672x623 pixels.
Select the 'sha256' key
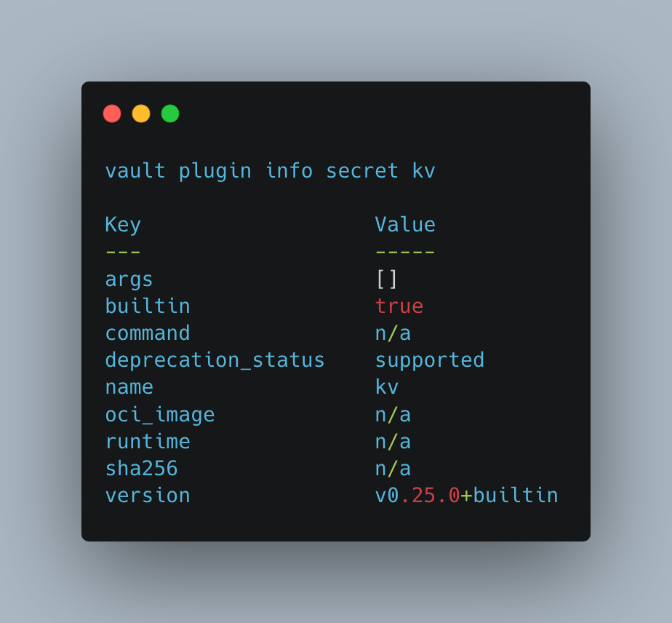141,469
